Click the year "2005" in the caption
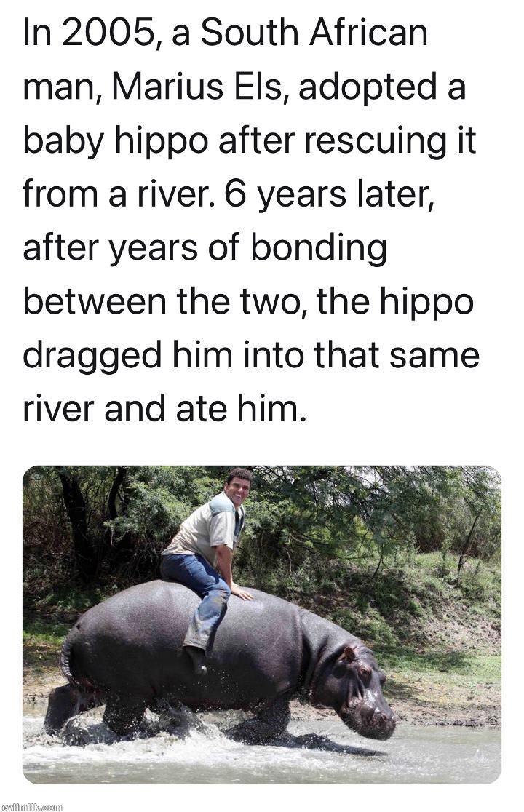The height and width of the screenshot is (812, 524). click(x=108, y=34)
